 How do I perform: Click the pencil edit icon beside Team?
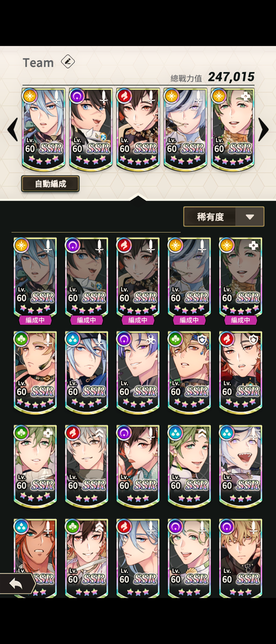(67, 62)
